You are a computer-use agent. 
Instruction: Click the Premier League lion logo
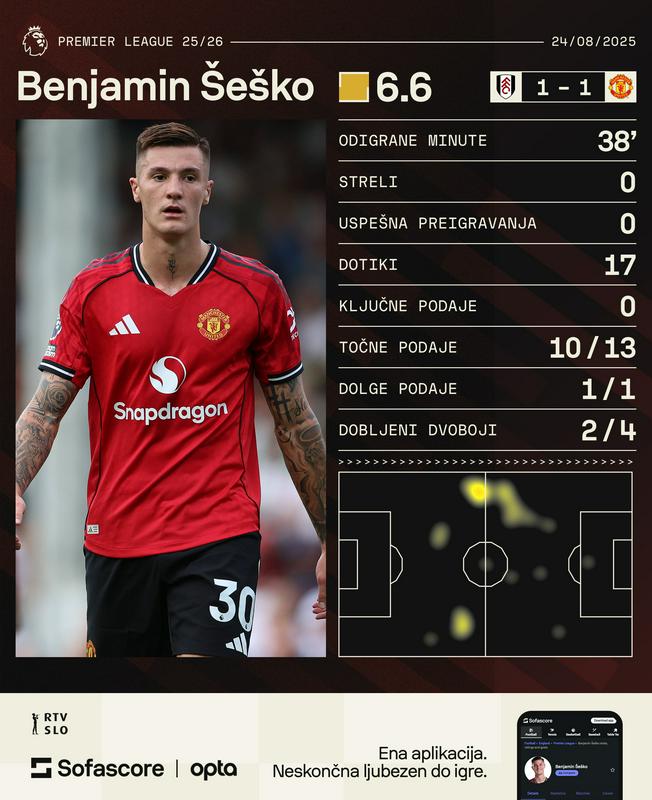pyautogui.click(x=35, y=41)
